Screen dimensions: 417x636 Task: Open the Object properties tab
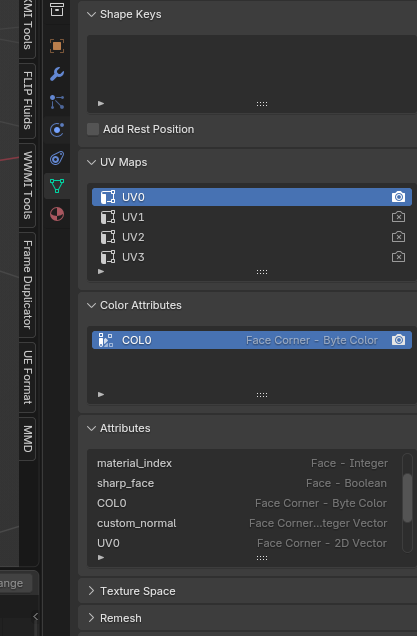pyautogui.click(x=57, y=46)
